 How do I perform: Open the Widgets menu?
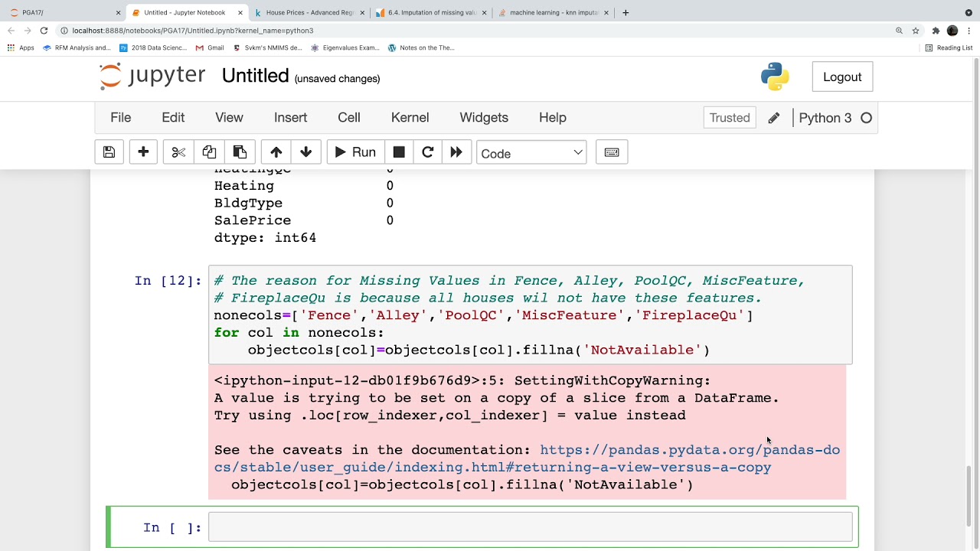tap(484, 118)
